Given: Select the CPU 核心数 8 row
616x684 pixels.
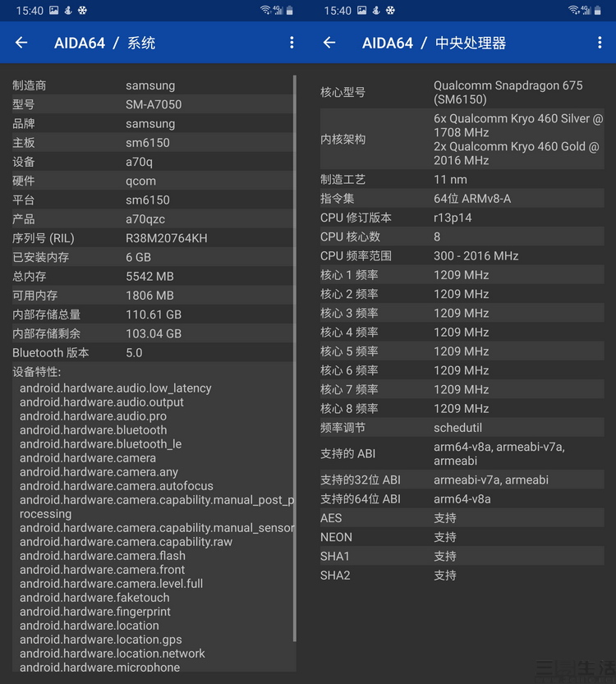Looking at the screenshot, I should 462,236.
